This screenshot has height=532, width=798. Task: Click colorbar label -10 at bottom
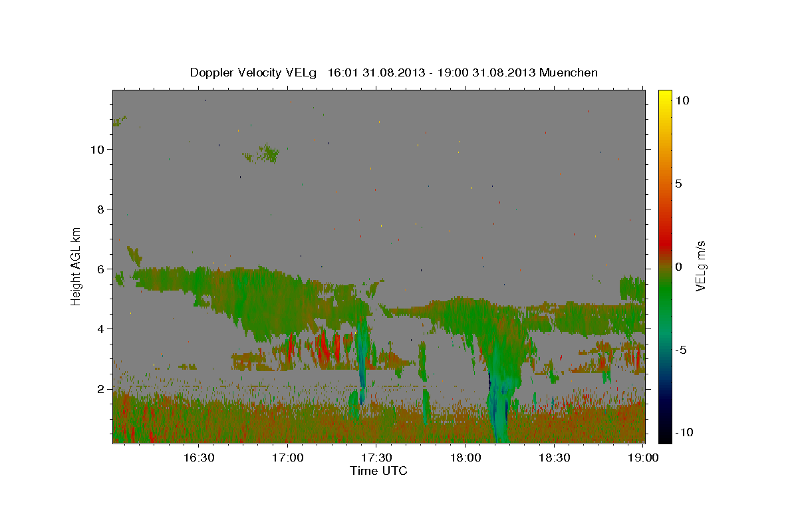pos(683,433)
